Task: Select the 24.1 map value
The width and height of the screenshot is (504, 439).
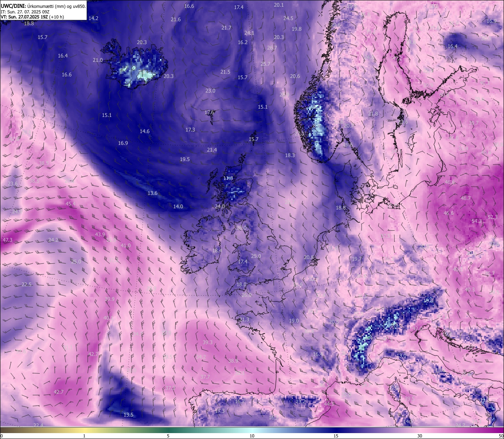Action: click(x=249, y=33)
